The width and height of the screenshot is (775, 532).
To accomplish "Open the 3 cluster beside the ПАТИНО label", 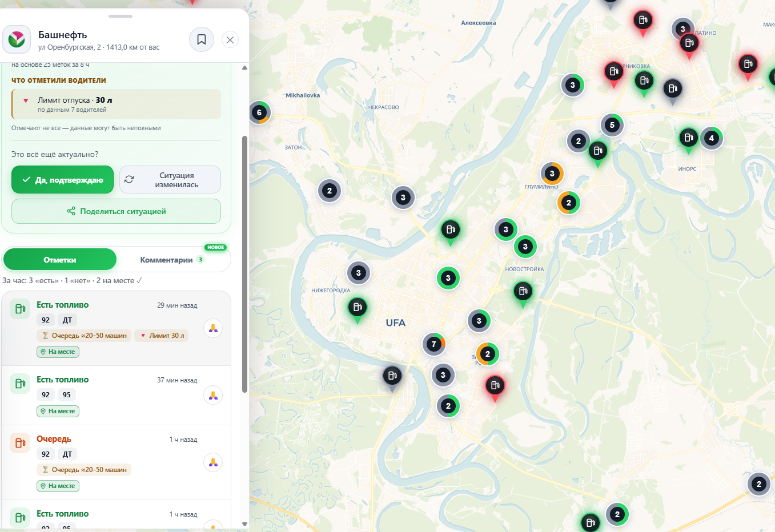I will click(683, 29).
